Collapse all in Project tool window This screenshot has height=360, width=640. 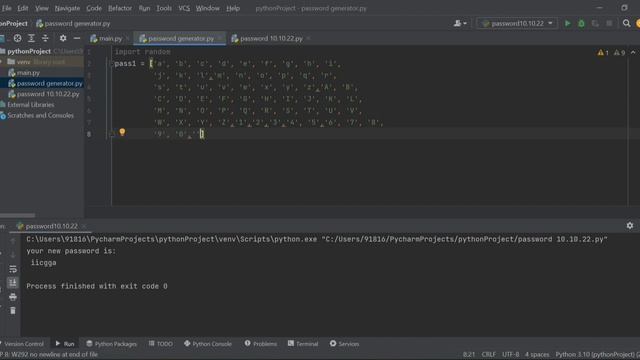pyautogui.click(x=45, y=38)
